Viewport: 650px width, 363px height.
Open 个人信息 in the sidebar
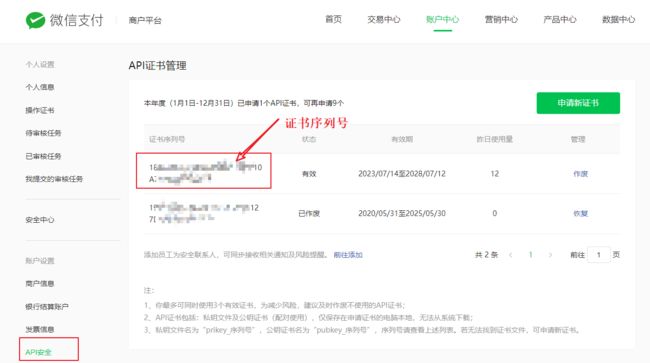tap(40, 87)
